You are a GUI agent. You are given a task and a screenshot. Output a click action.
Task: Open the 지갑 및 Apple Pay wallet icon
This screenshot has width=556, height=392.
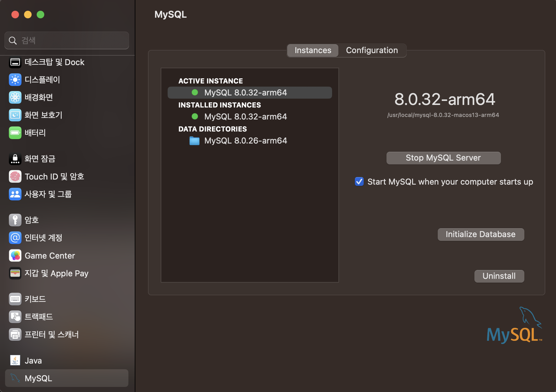pos(15,273)
